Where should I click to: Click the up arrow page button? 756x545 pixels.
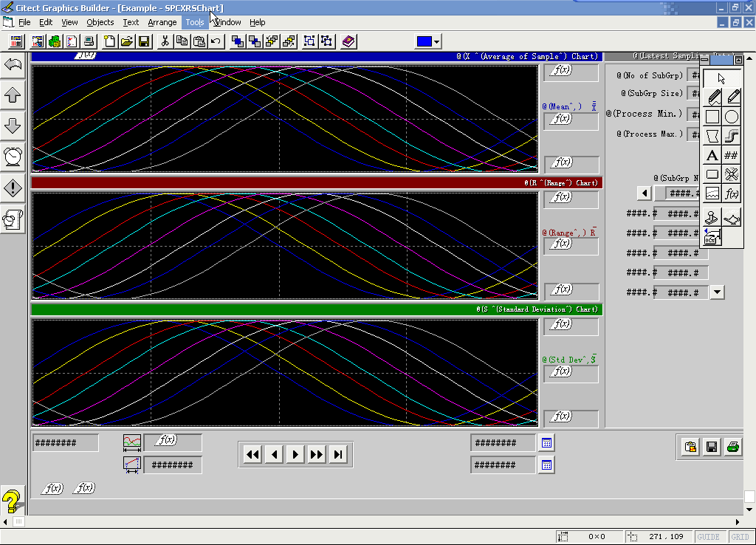(13, 95)
